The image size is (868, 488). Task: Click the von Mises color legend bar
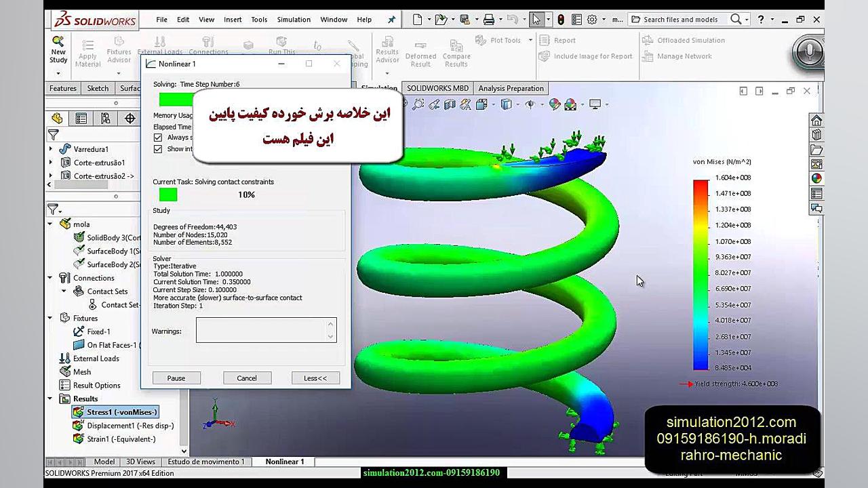click(x=701, y=274)
